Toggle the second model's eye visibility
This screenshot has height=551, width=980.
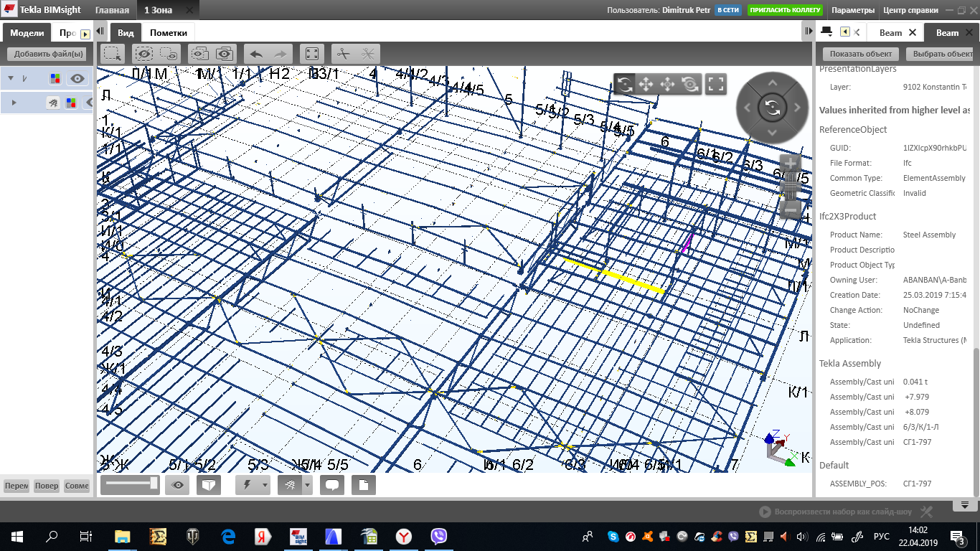point(90,103)
